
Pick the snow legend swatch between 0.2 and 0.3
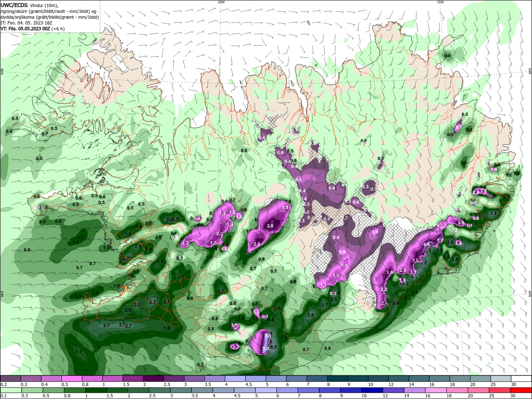pyautogui.click(x=10, y=378)
